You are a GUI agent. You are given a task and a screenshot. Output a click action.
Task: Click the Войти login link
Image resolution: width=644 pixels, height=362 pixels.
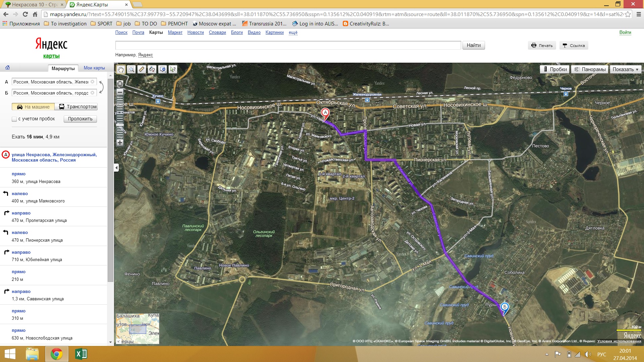pyautogui.click(x=625, y=33)
